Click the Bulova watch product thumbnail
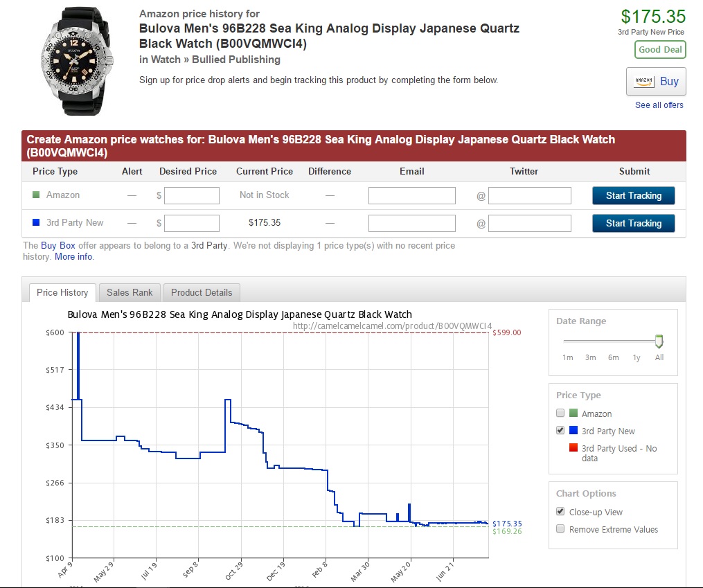The width and height of the screenshot is (703, 588). coord(76,61)
